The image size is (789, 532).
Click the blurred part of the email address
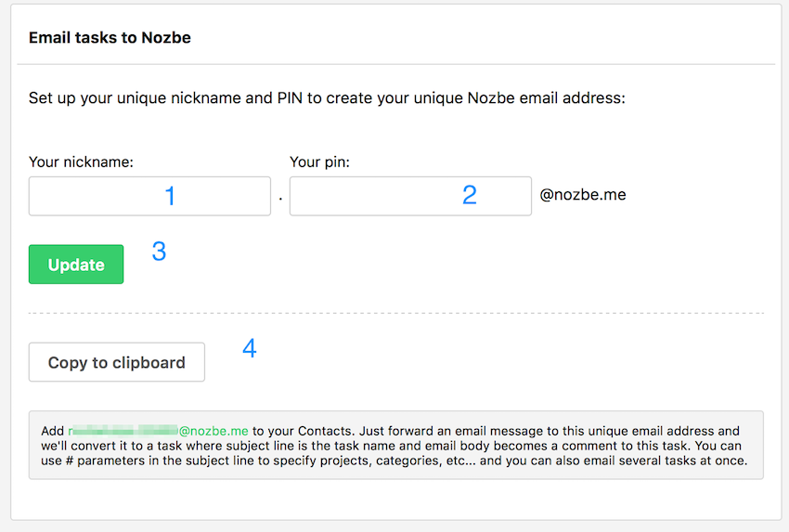(x=123, y=430)
